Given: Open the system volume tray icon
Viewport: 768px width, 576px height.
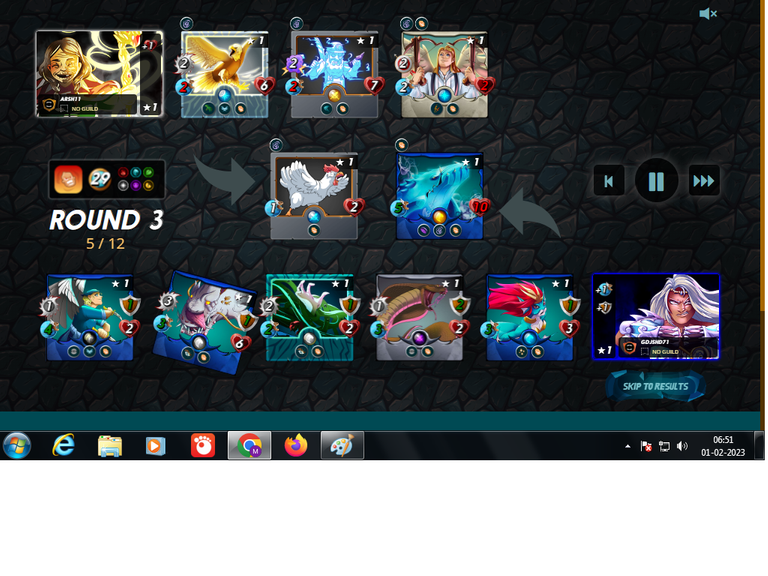Looking at the screenshot, I should coord(682,446).
